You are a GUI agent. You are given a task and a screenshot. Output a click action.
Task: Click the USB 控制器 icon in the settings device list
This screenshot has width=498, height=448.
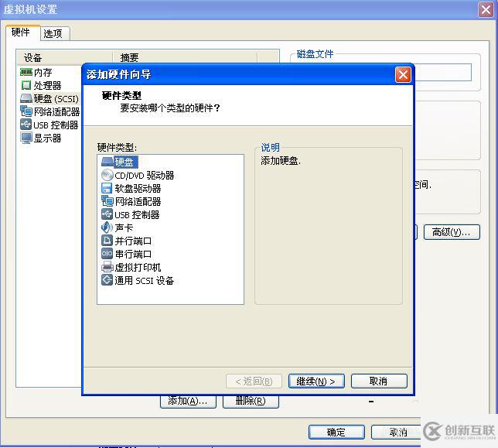[x=26, y=125]
